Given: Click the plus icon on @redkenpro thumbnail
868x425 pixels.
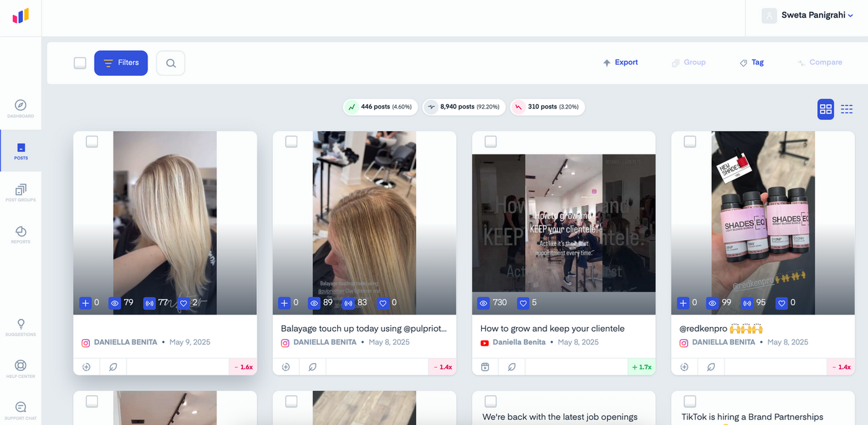Looking at the screenshot, I should 683,303.
